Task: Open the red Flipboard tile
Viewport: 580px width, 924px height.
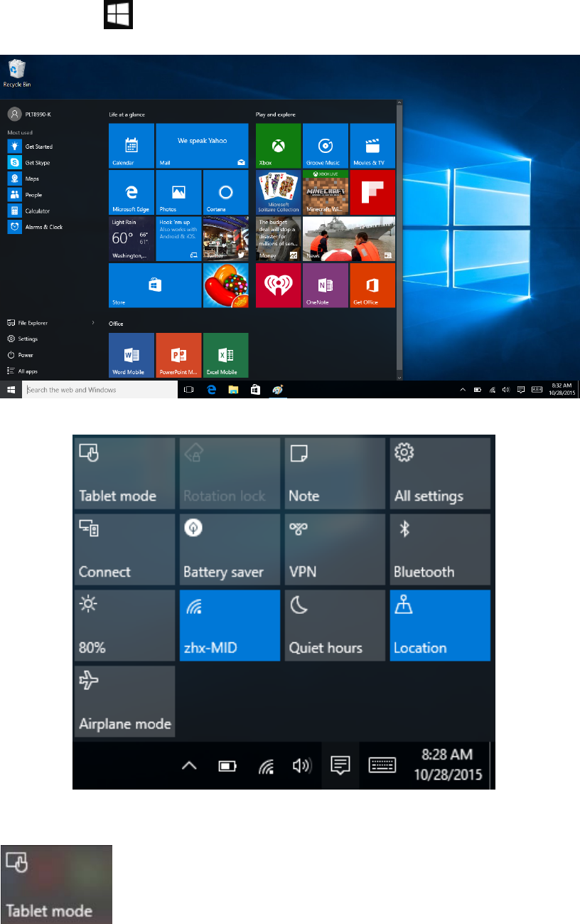Action: pos(372,192)
